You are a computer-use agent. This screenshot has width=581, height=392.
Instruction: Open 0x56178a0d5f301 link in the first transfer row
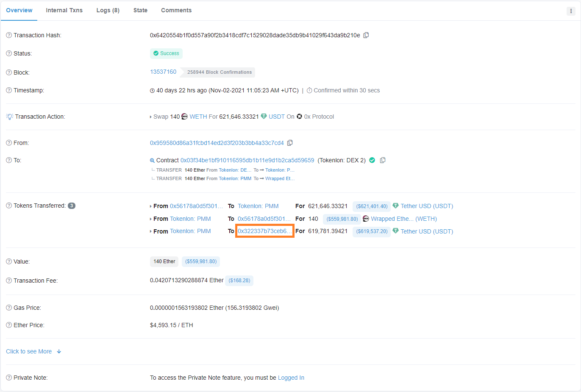pos(197,206)
